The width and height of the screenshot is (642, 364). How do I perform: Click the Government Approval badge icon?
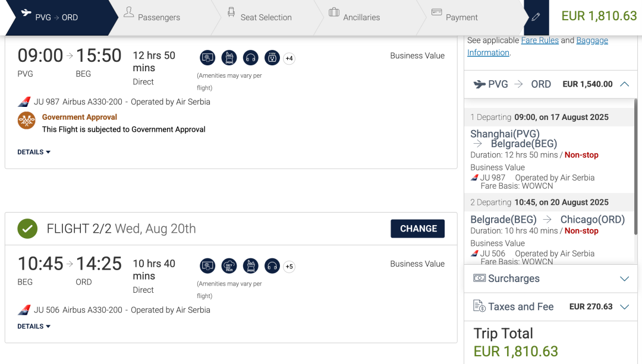click(x=27, y=121)
